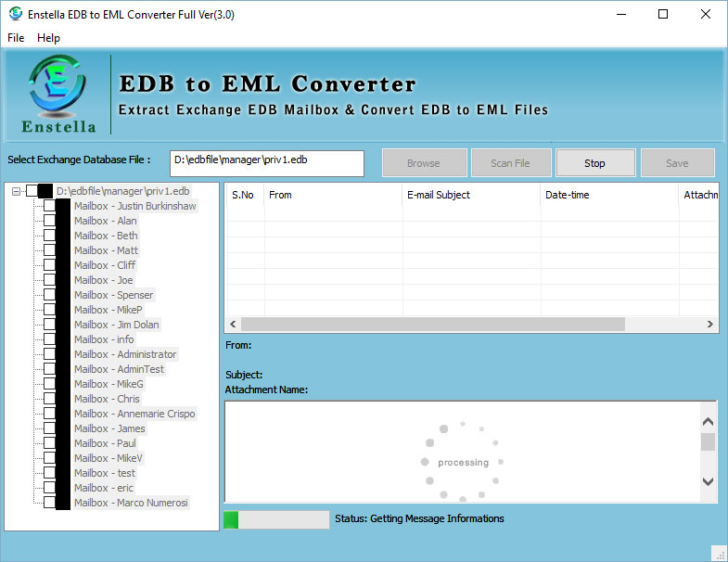Screen dimensions: 728x562
Task: Open the File menu
Action: [x=16, y=38]
